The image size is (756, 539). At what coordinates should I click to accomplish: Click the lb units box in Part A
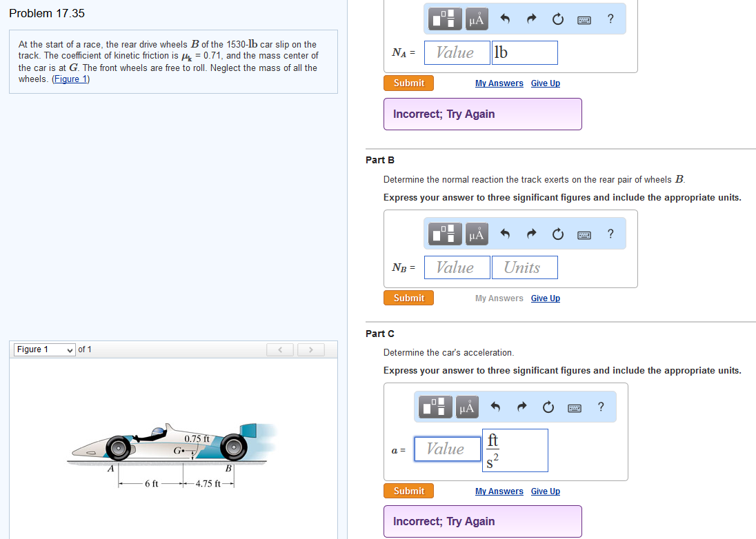click(524, 52)
